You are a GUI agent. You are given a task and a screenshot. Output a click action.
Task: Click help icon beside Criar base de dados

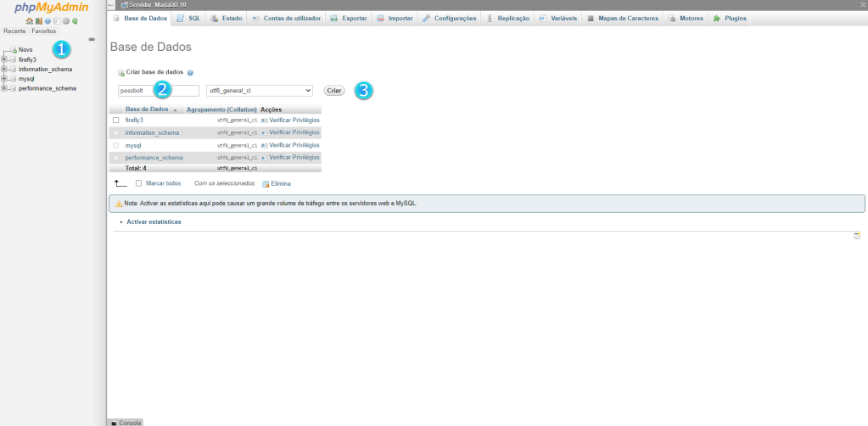(190, 73)
